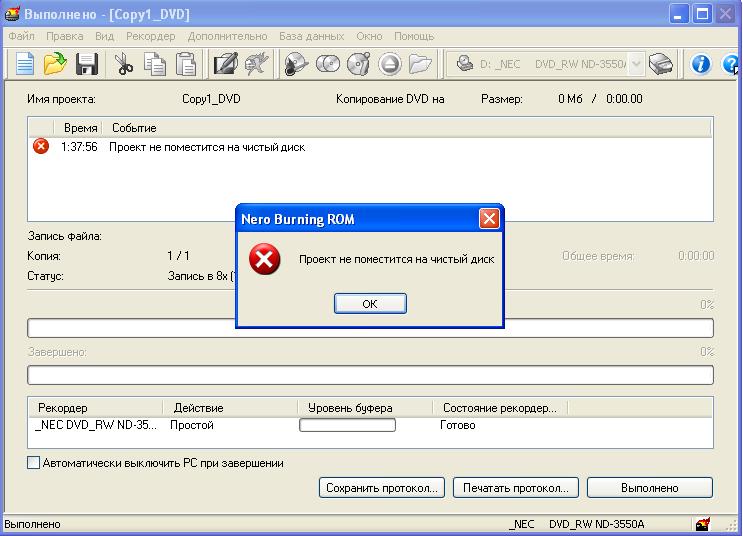Click the Save floppy disk icon
This screenshot has height=536, width=743.
86,64
